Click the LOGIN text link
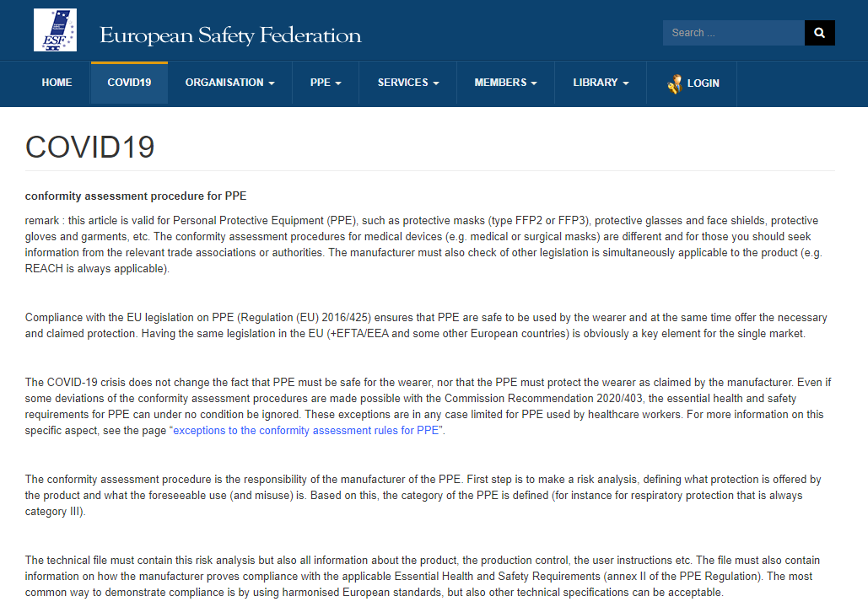This screenshot has width=868, height=607. coord(704,83)
